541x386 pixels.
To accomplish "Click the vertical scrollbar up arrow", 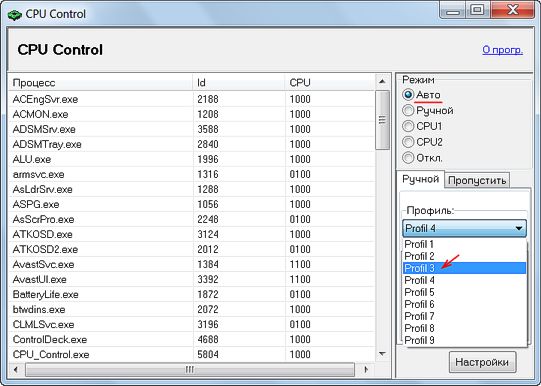I will pos(382,82).
